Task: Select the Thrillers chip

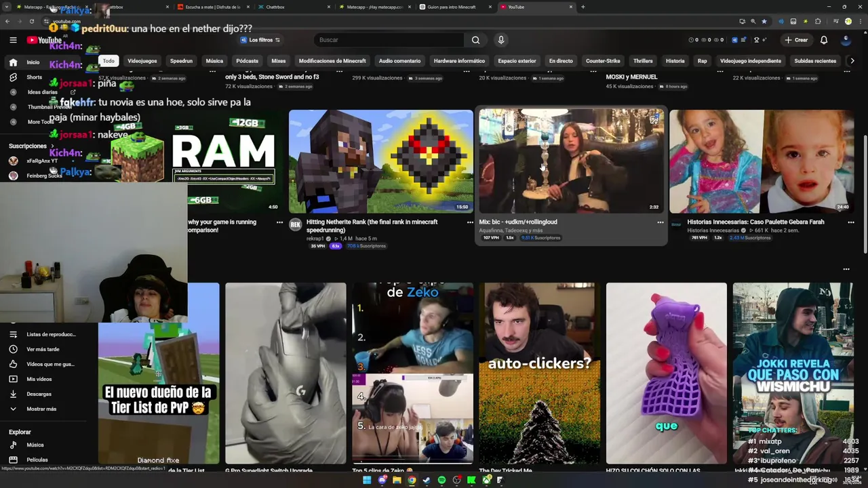Action: 643,61
